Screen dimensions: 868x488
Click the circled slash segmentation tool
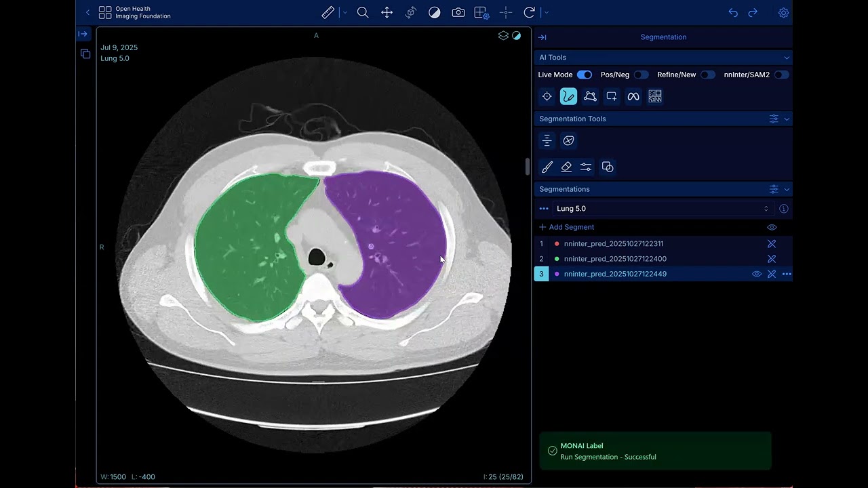pos(568,140)
